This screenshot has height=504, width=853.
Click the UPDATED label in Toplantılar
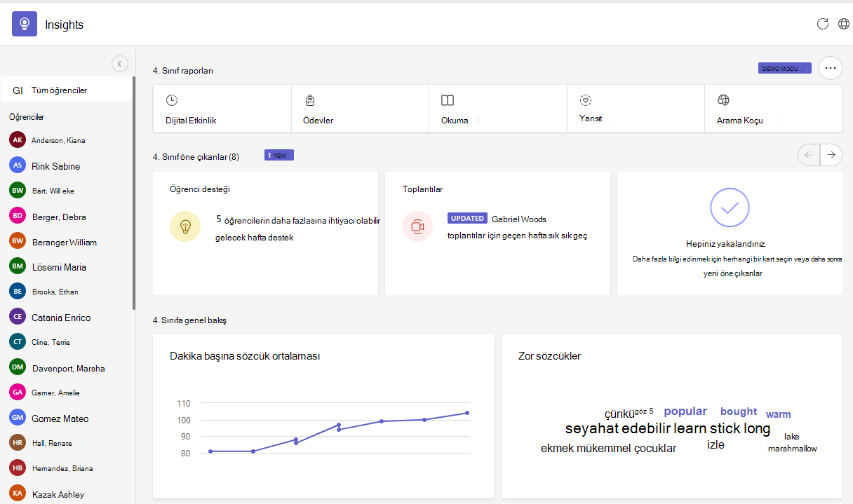pos(467,219)
